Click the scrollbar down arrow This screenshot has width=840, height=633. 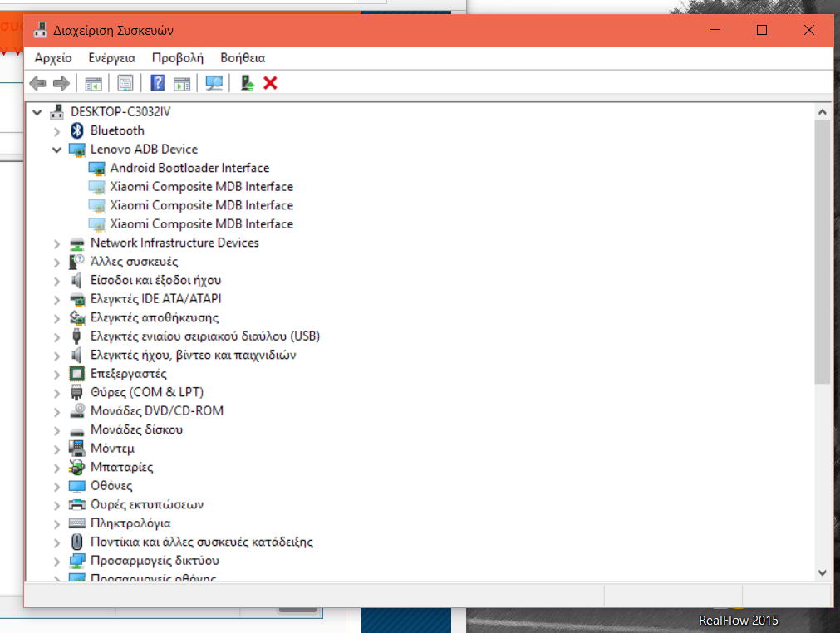(822, 572)
